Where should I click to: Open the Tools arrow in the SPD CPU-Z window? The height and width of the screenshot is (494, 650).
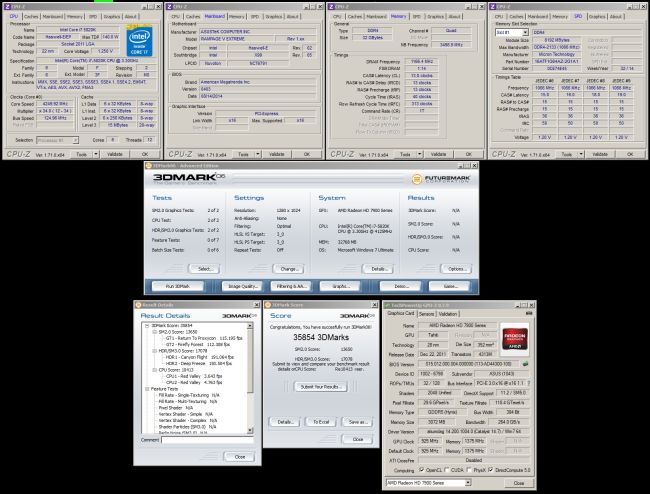[x=581, y=154]
